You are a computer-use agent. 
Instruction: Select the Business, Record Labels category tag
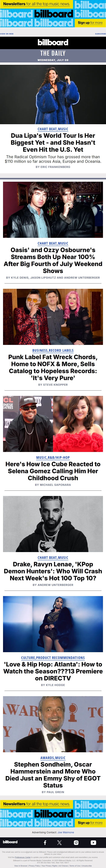pyautogui.click(x=53, y=351)
